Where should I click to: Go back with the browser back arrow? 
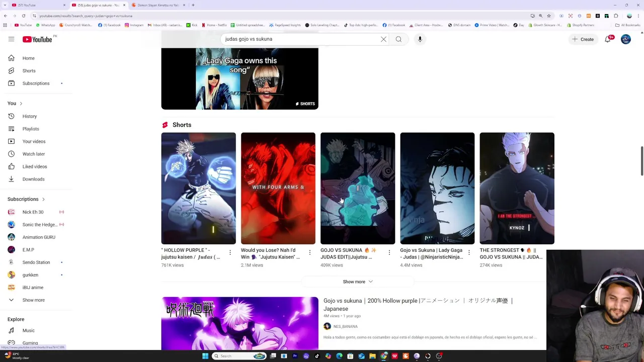tap(5, 16)
